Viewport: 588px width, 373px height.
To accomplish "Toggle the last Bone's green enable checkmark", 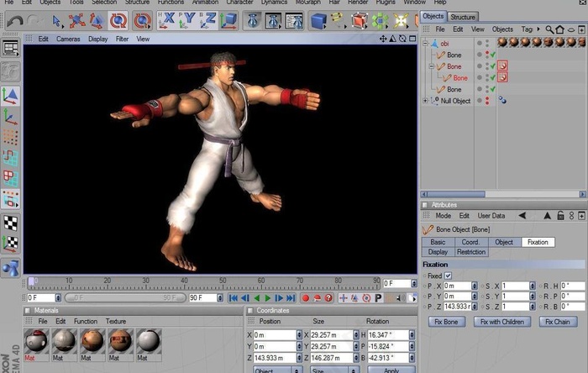I will (x=493, y=89).
